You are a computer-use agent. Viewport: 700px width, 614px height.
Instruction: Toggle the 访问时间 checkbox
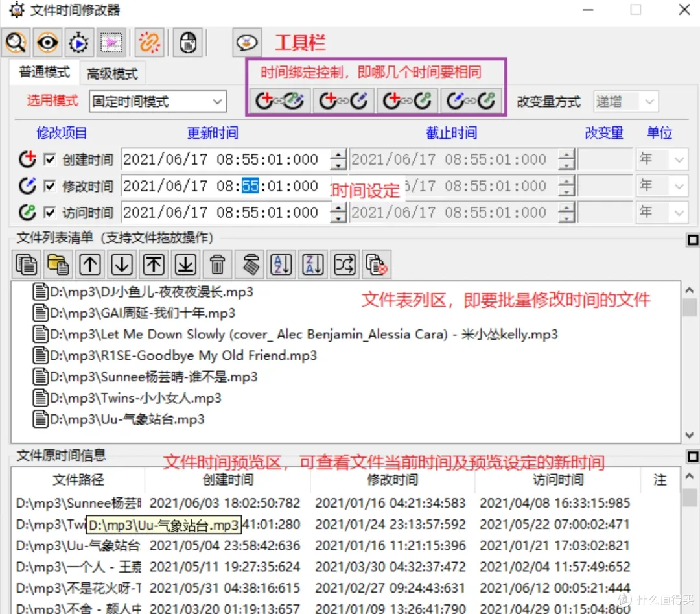point(49,213)
